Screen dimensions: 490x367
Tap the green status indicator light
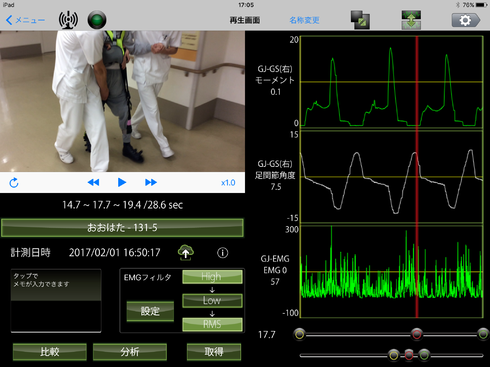pyautogui.click(x=97, y=20)
